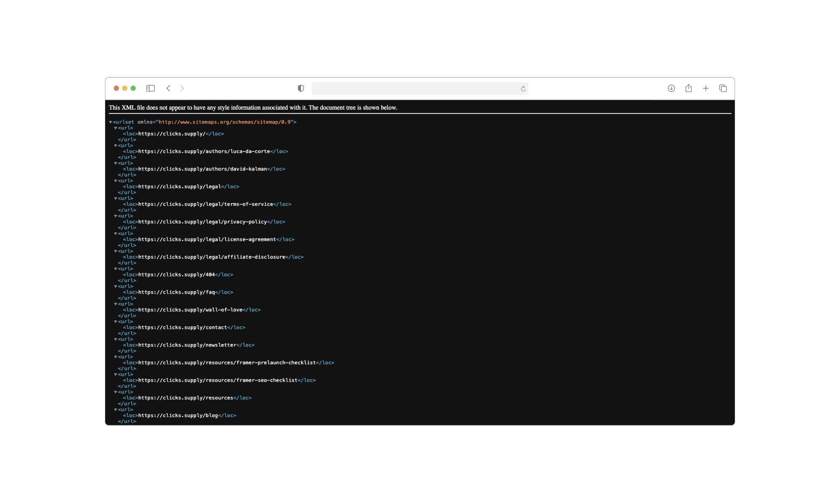Open a new tab with plus icon
The width and height of the screenshot is (840, 504).
706,88
